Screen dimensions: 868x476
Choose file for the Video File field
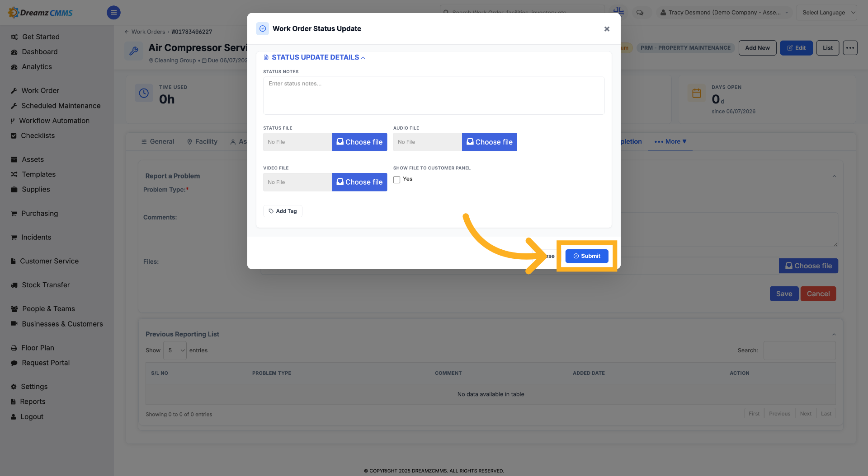359,182
